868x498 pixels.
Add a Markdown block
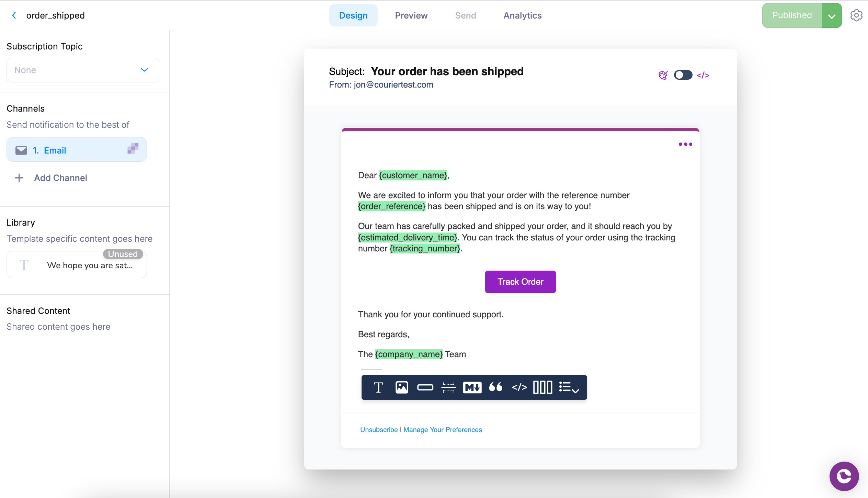472,387
